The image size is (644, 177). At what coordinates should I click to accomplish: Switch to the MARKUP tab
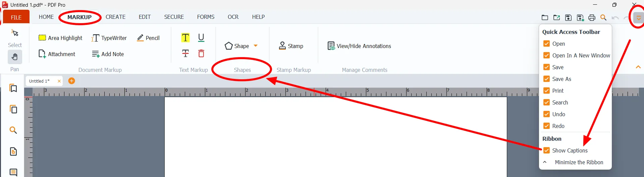click(x=79, y=17)
